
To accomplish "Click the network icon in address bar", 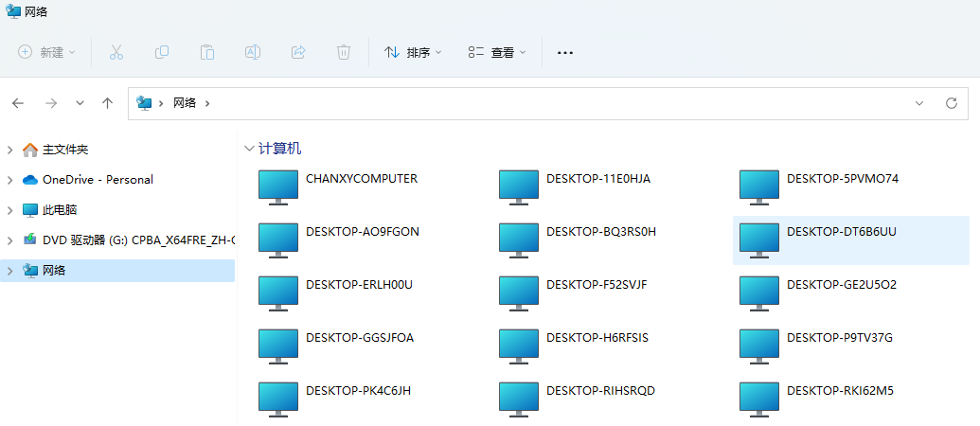I will (144, 103).
